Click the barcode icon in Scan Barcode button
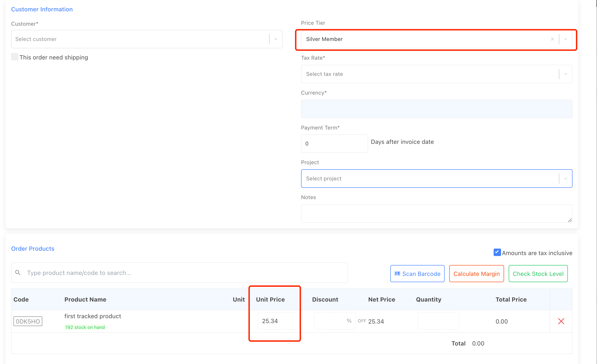The height and width of the screenshot is (364, 597). (x=397, y=273)
